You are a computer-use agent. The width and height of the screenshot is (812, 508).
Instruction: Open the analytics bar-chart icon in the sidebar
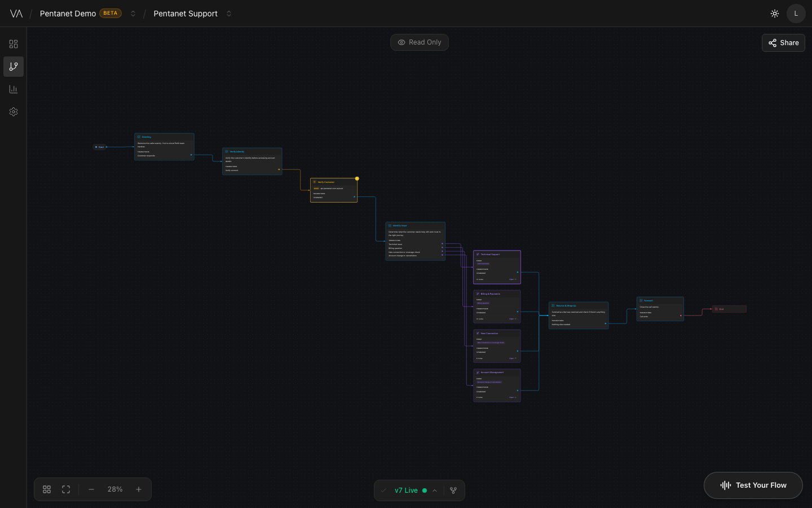pyautogui.click(x=14, y=89)
